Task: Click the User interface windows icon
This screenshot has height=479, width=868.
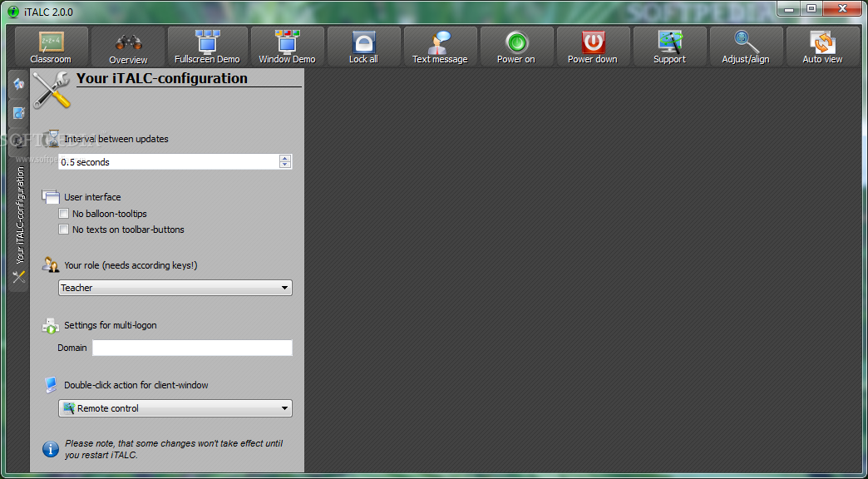Action: [x=51, y=196]
